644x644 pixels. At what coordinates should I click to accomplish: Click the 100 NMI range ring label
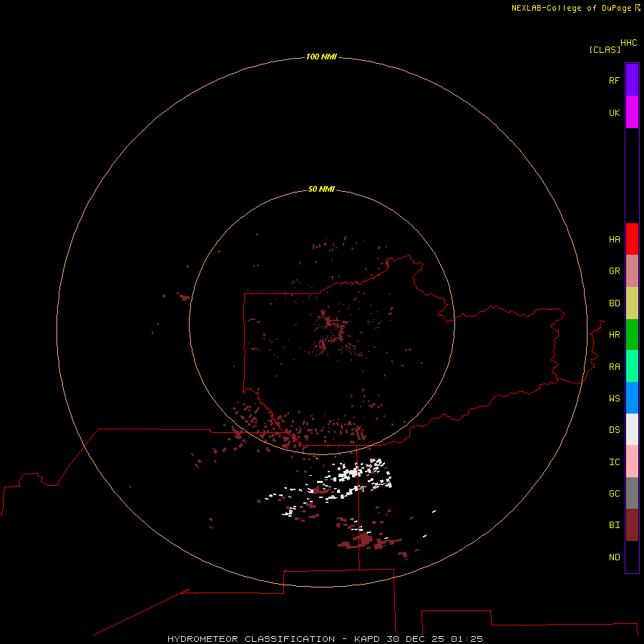tap(321, 57)
